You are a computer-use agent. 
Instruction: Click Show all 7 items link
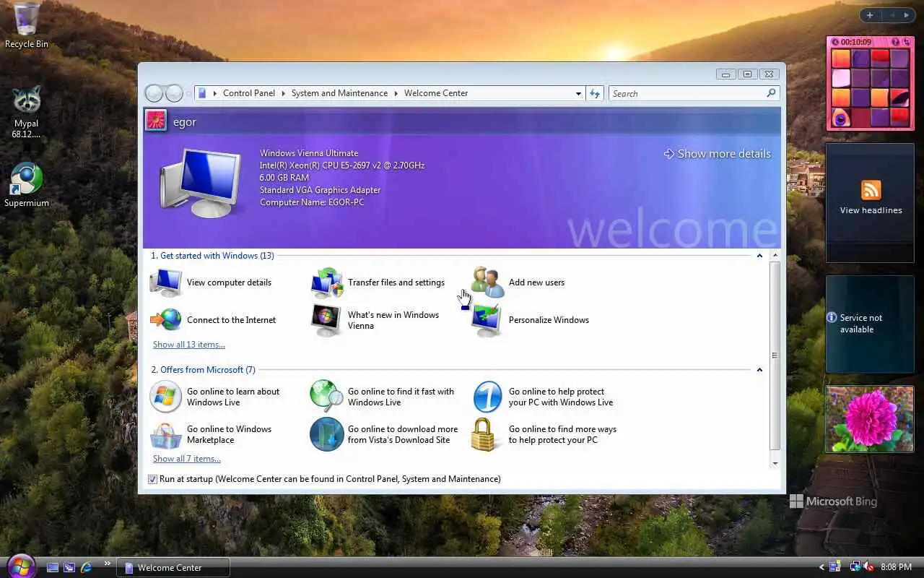pos(187,459)
